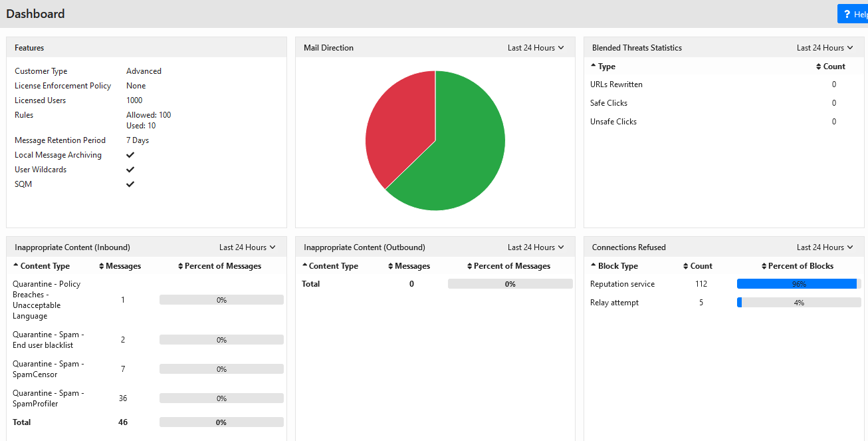The height and width of the screenshot is (441, 868).
Task: Sort Connections Refused by Count column
Action: tap(698, 266)
